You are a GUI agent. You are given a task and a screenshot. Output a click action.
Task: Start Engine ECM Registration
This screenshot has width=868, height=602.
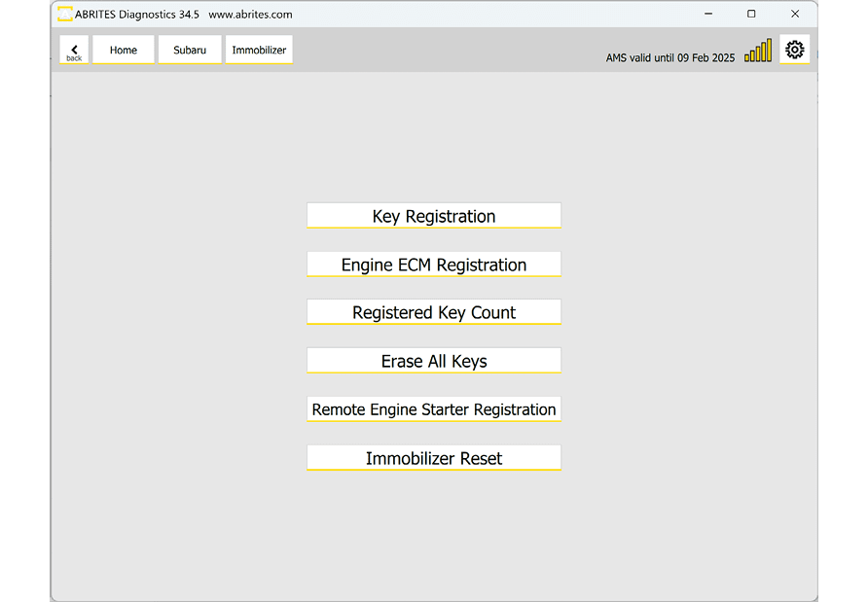click(434, 265)
